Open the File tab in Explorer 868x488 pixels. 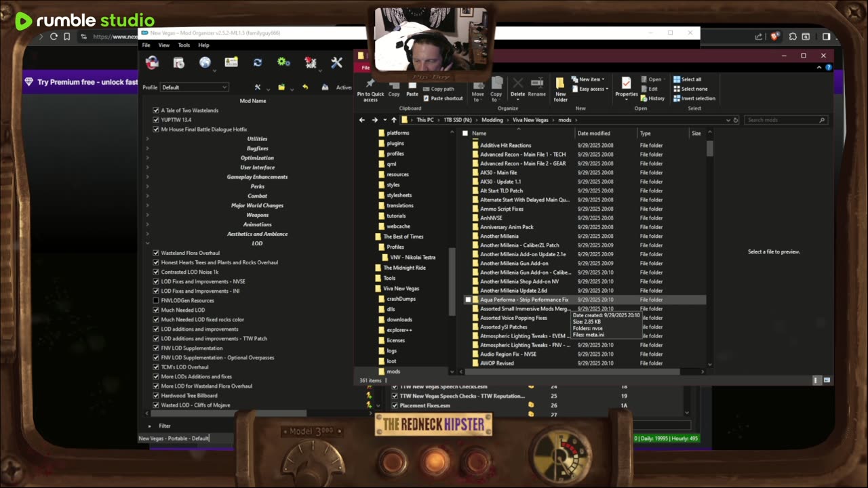[x=365, y=68]
